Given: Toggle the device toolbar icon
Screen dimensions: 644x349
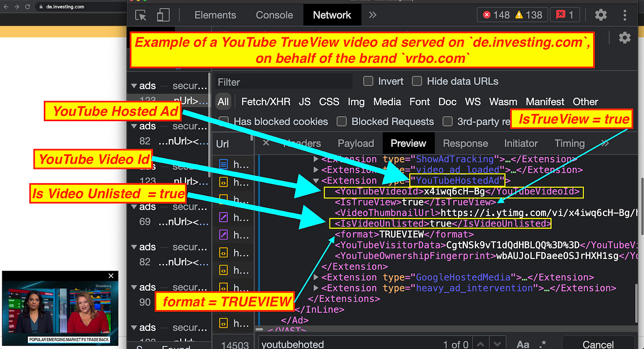Looking at the screenshot, I should coord(163,15).
